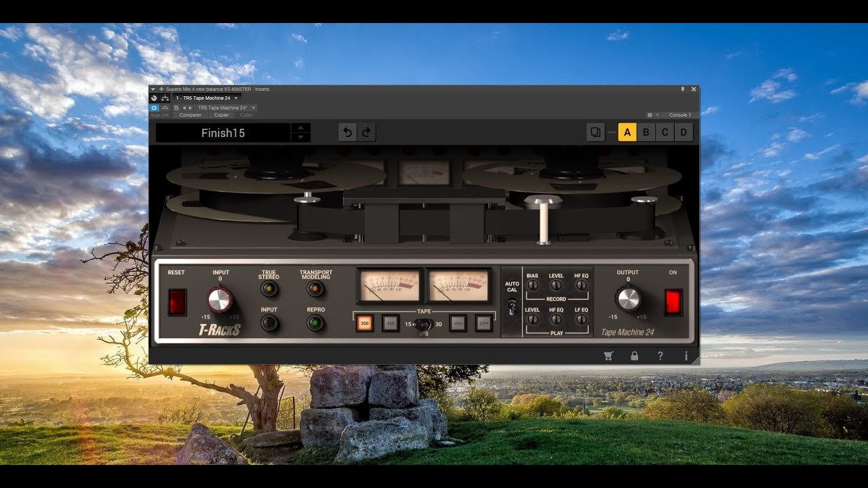Click the RECORD LEVEL knob

(x=556, y=285)
